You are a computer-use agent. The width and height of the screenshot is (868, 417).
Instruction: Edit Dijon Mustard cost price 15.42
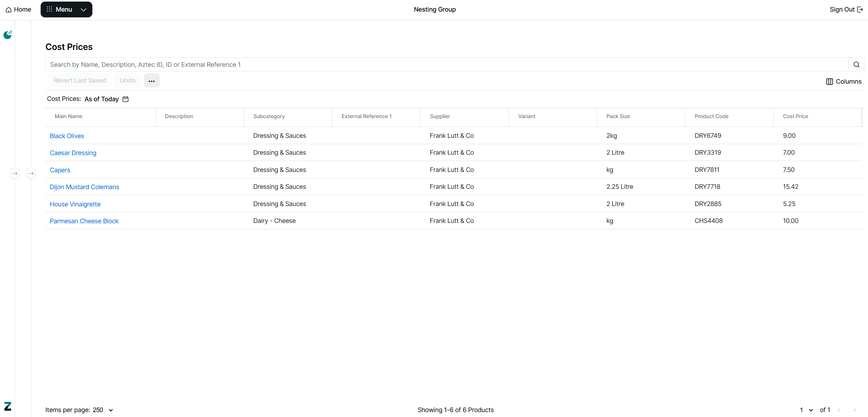pos(791,187)
